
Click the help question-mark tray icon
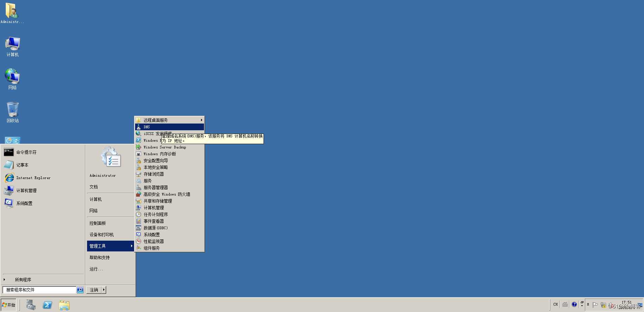[x=574, y=305]
